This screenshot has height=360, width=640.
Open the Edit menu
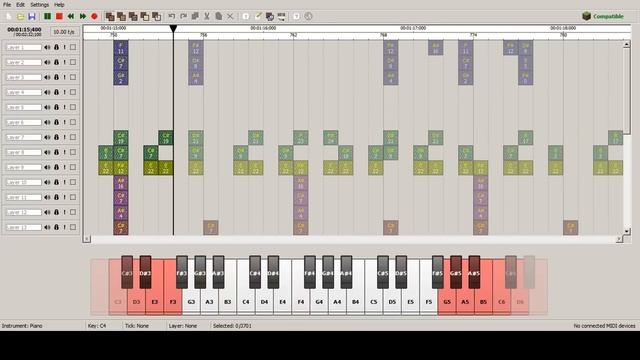coord(20,5)
